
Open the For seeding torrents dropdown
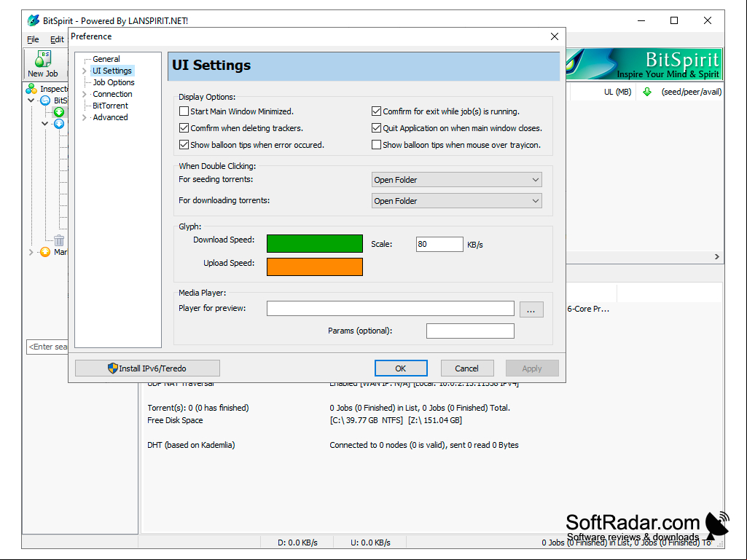(x=456, y=180)
